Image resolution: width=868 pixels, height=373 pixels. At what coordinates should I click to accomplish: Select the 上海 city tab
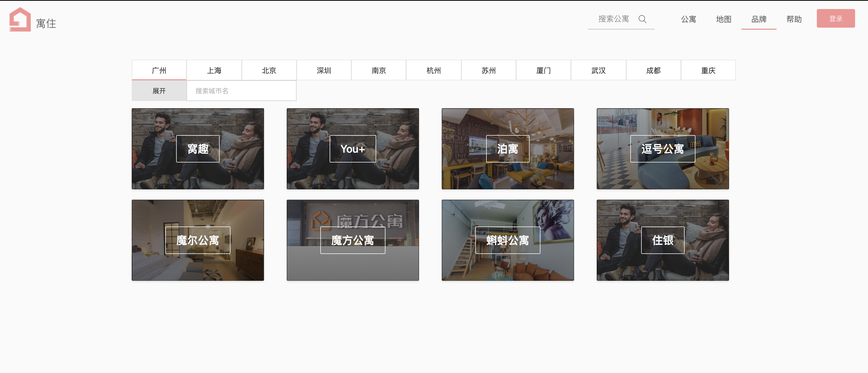(x=214, y=71)
